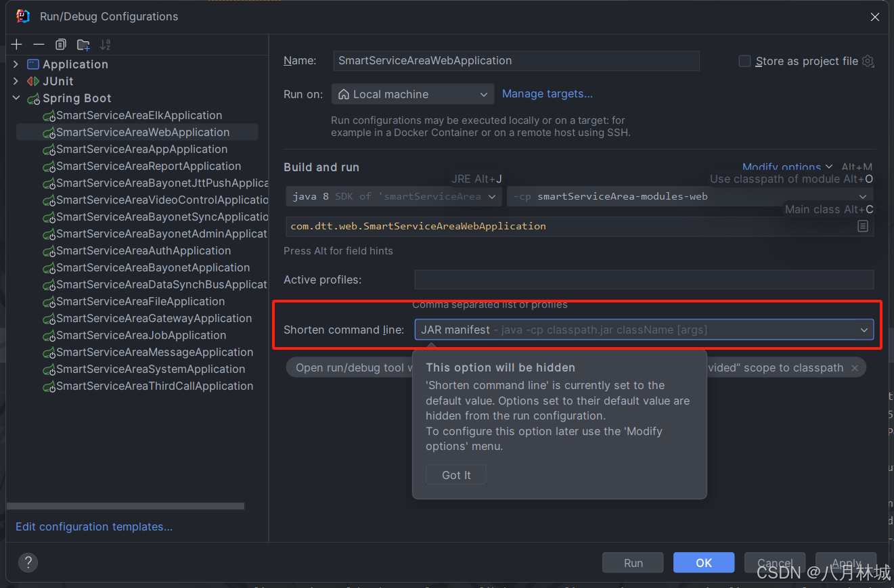Click the Spring Boot group leaf icon
This screenshot has width=894, height=588.
coord(34,99)
